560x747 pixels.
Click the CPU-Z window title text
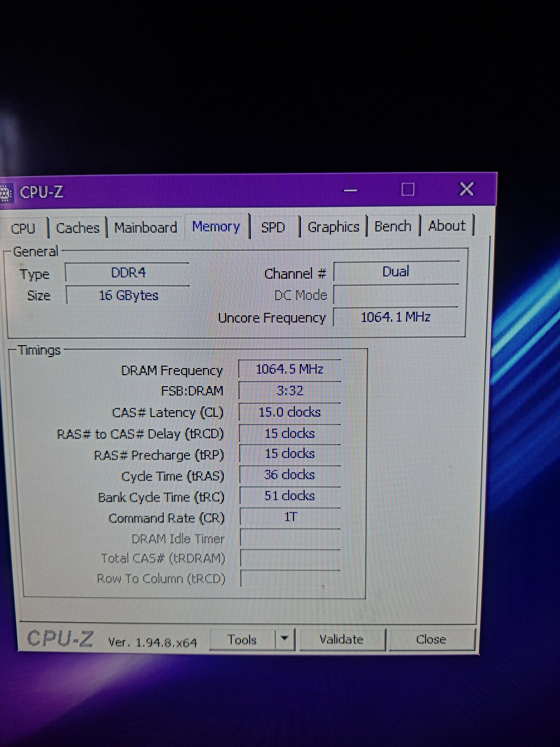tap(42, 193)
